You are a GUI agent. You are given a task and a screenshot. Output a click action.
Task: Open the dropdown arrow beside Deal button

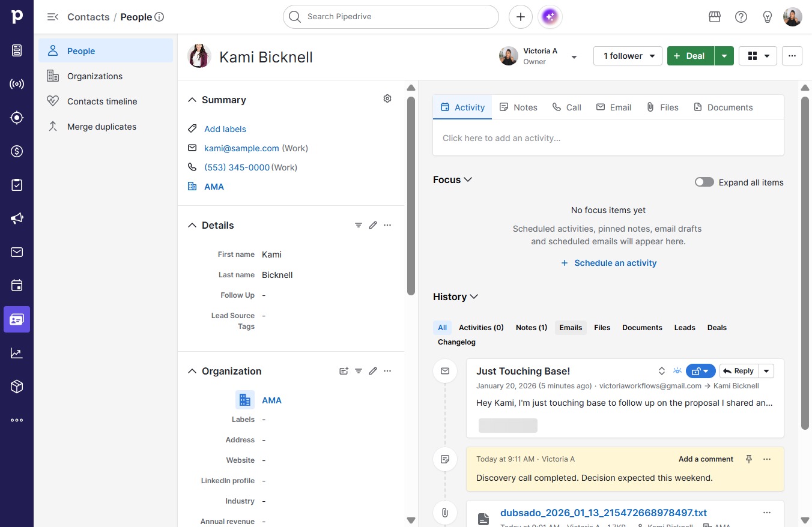point(724,56)
